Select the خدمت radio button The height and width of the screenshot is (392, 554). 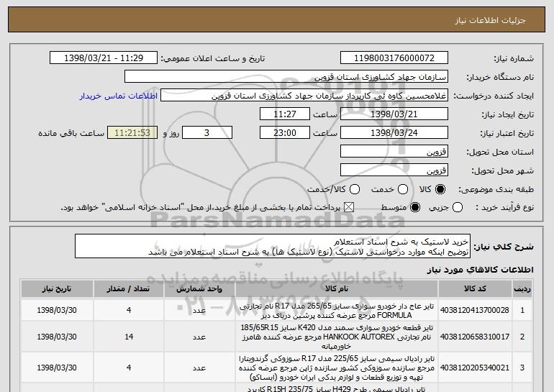[403, 189]
